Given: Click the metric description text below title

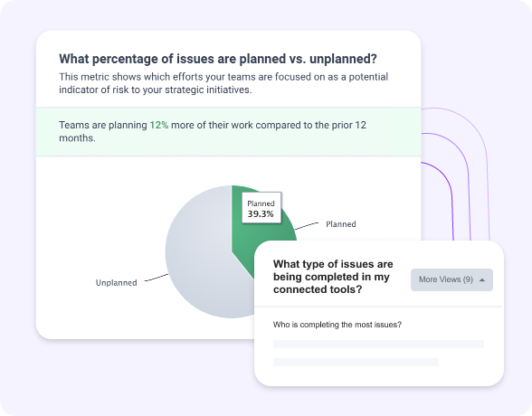Looking at the screenshot, I should [223, 83].
